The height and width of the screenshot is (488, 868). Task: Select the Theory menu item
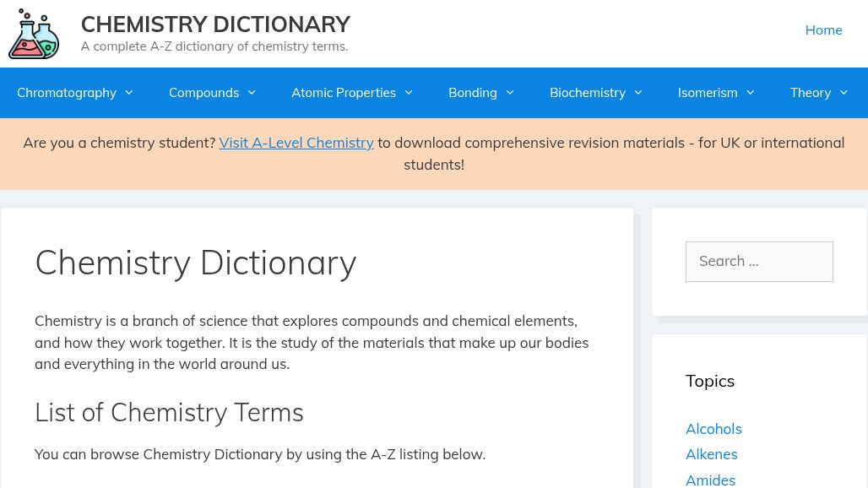click(x=810, y=93)
